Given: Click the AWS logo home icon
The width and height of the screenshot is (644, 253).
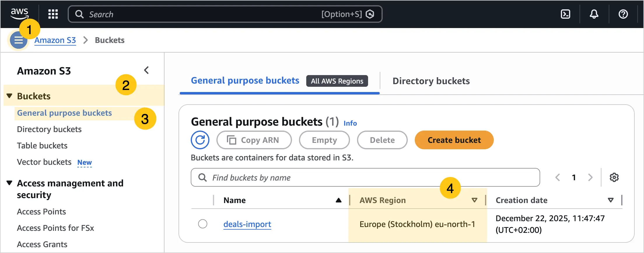Looking at the screenshot, I should [20, 13].
